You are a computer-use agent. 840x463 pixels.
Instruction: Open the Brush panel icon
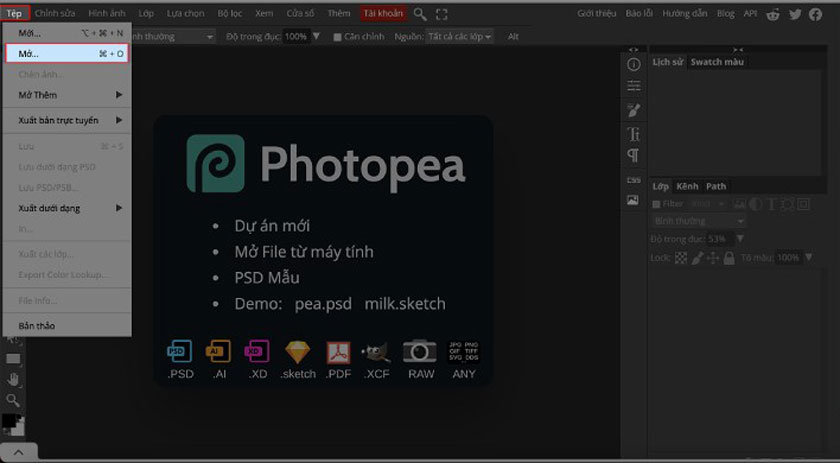pyautogui.click(x=633, y=110)
